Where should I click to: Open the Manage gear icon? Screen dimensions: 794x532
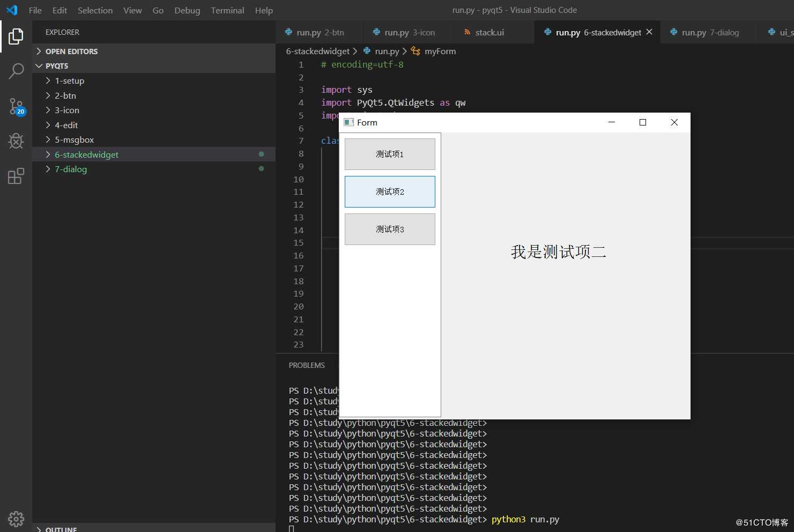pos(16,519)
